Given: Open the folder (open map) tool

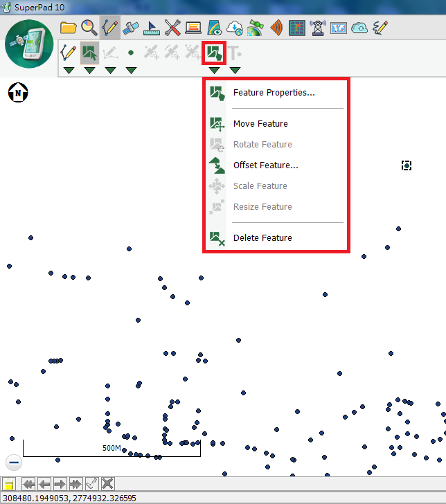Looking at the screenshot, I should coord(68,28).
